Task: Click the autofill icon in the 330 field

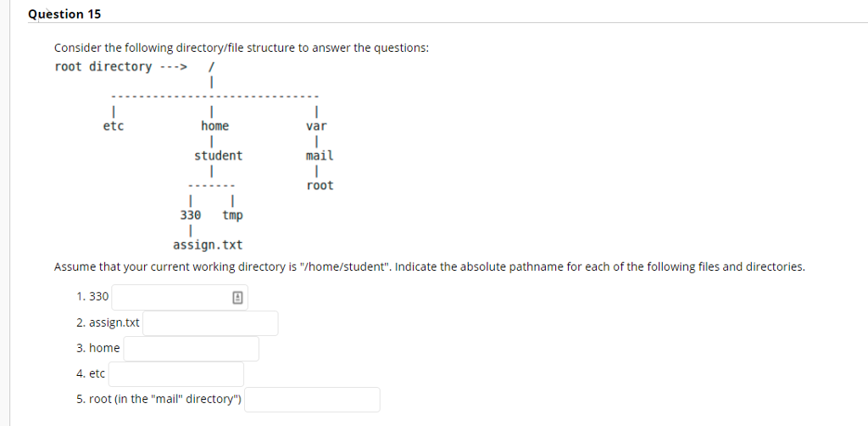Action: 237,298
